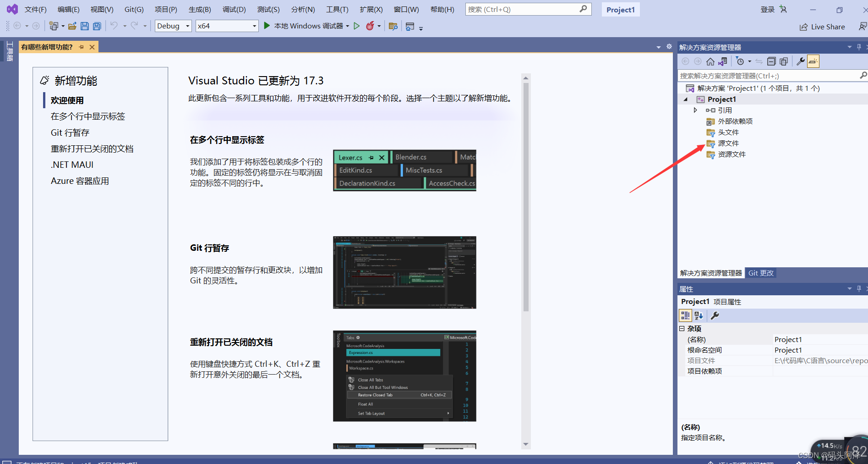Click the search (Ctrl+Q) box
This screenshot has width=868, height=464.
click(x=528, y=9)
